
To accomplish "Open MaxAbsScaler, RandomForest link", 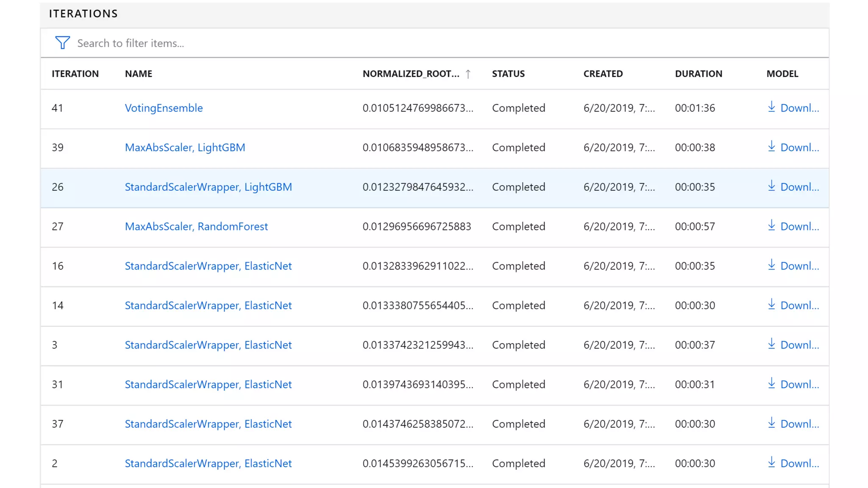I will [x=196, y=226].
